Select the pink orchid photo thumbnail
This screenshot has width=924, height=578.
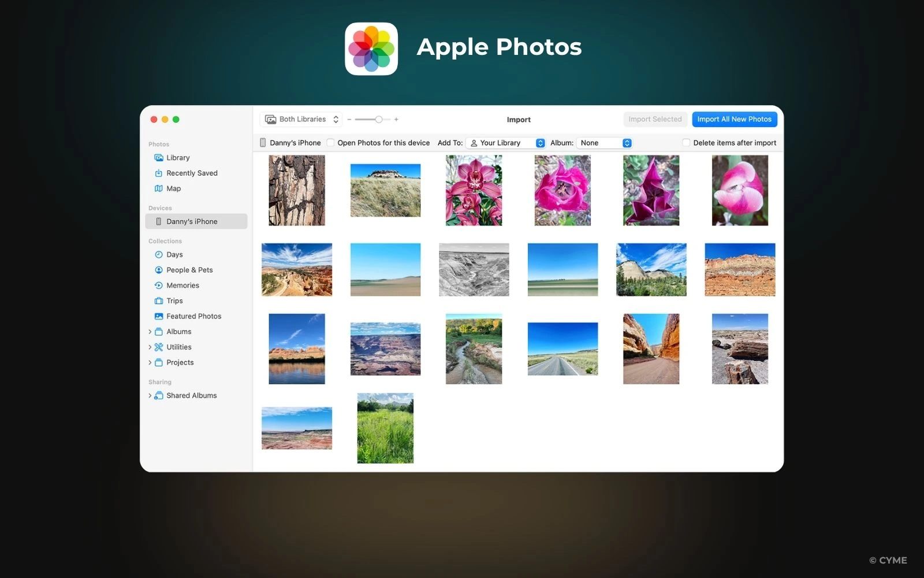[474, 191]
